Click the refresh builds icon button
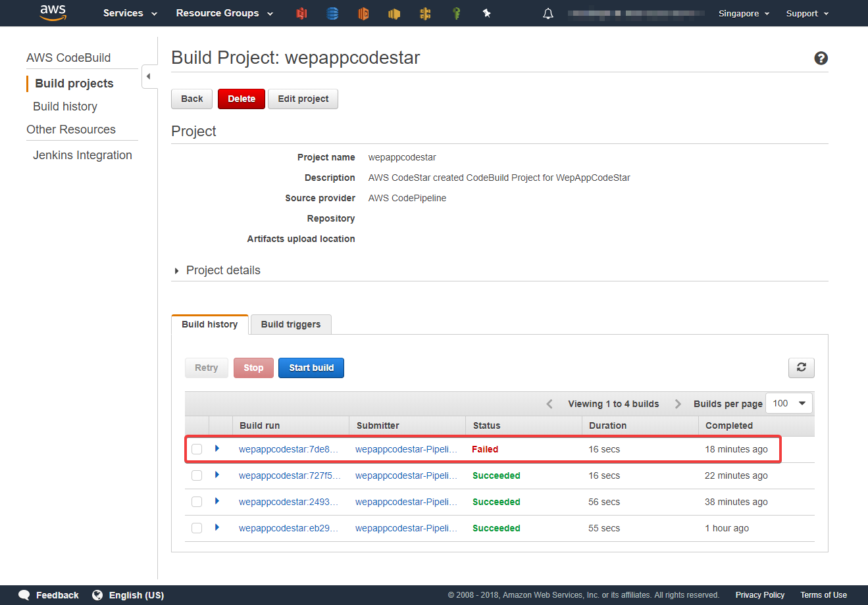 [802, 368]
